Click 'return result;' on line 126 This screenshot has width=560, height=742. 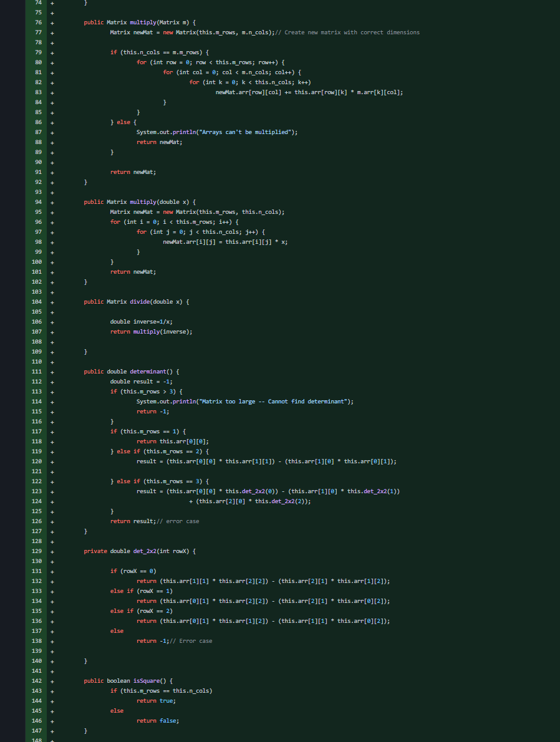133,521
